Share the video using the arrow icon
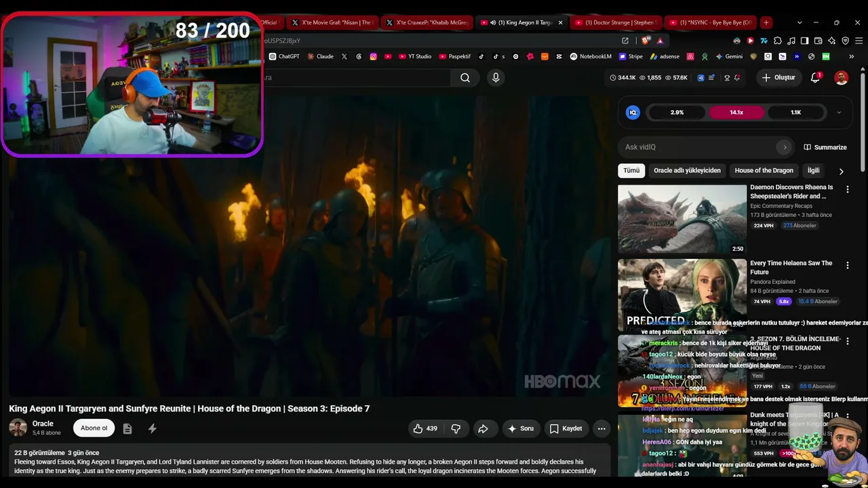Image resolution: width=868 pixels, height=488 pixels. click(x=483, y=428)
